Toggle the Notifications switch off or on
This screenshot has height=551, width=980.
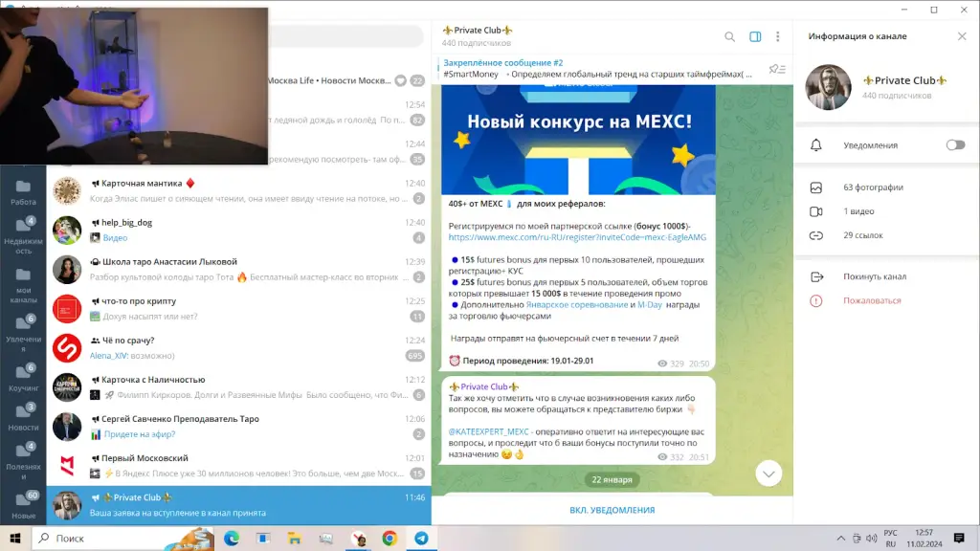[x=955, y=145]
